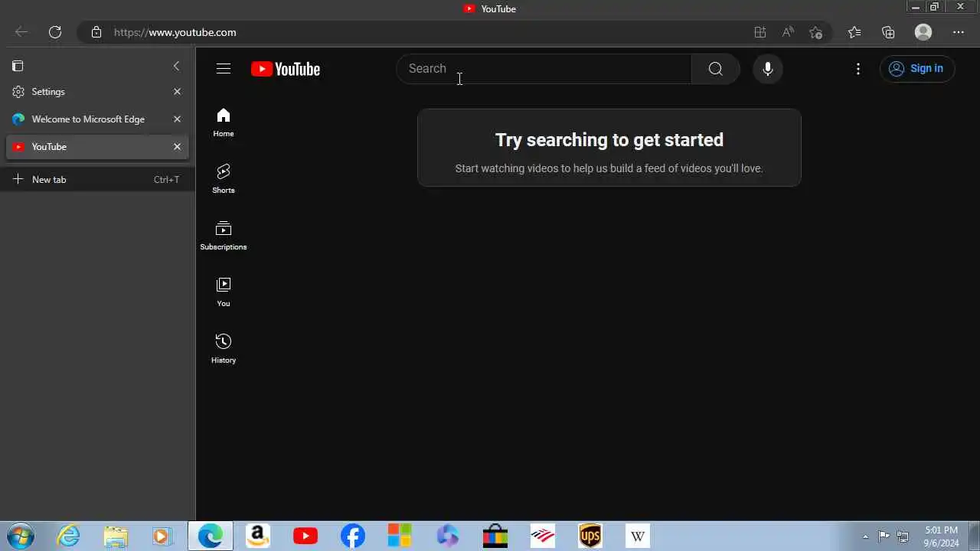Open YouTube settings three-dot menu
Viewport: 980px width, 551px height.
coord(858,69)
